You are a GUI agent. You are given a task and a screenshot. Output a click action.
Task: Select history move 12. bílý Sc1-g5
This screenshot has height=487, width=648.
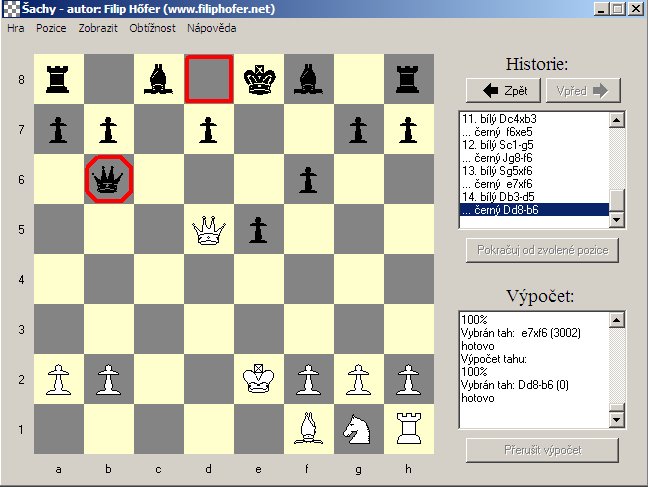pyautogui.click(x=534, y=145)
